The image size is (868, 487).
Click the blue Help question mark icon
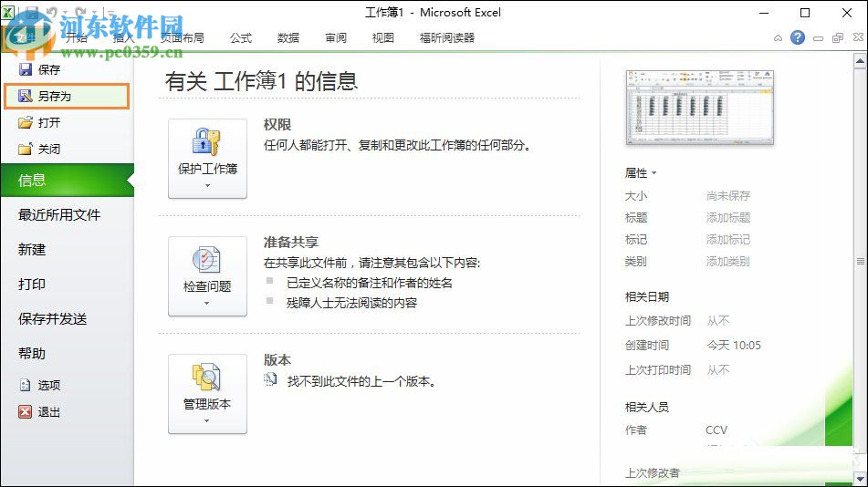(x=798, y=37)
